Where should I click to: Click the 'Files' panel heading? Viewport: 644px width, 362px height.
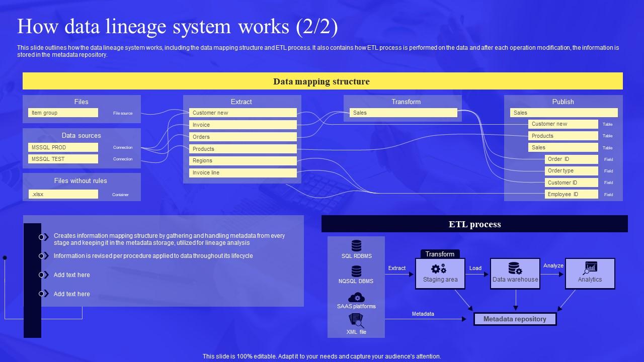(81, 102)
